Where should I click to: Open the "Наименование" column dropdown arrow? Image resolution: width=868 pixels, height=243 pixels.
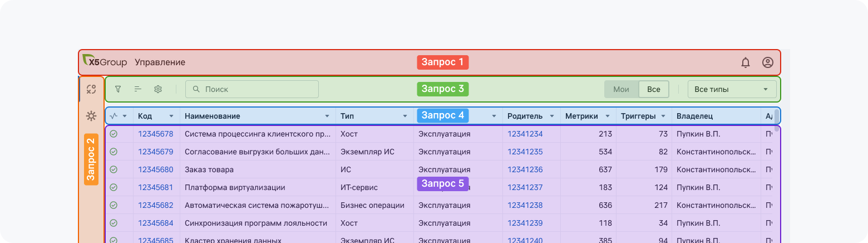click(x=327, y=116)
